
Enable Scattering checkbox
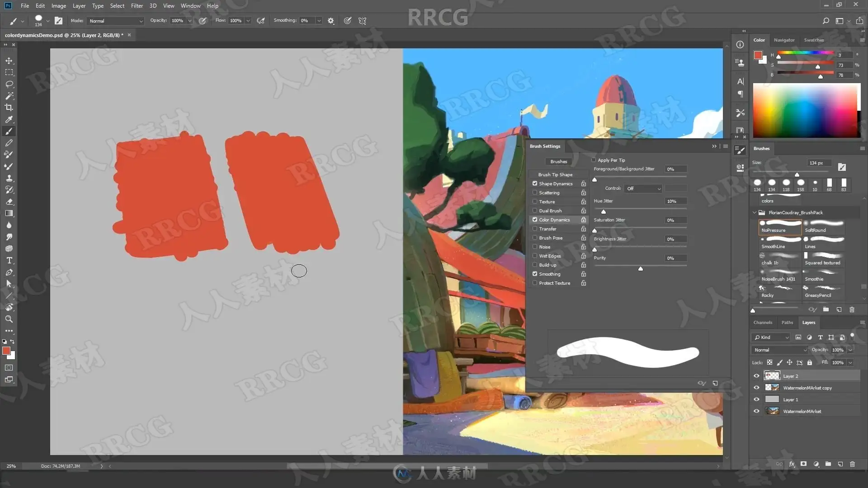pyautogui.click(x=535, y=192)
